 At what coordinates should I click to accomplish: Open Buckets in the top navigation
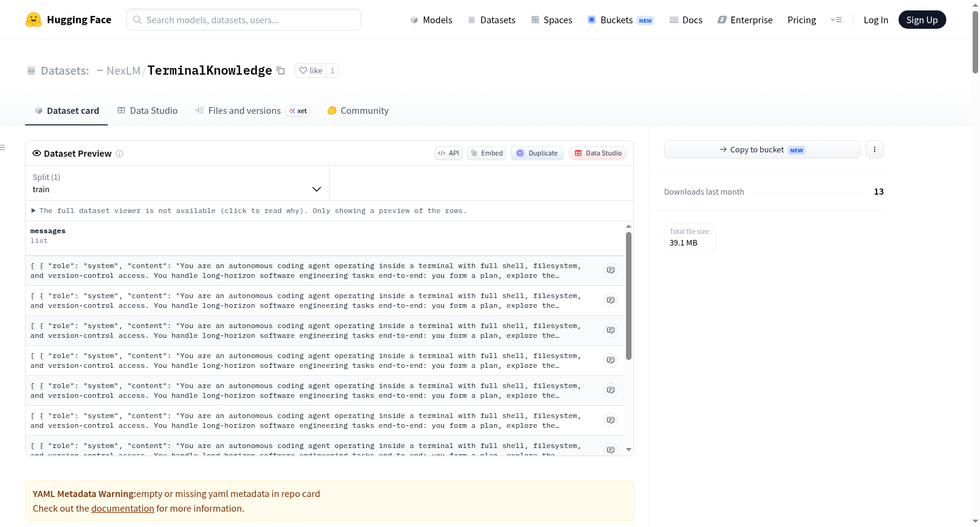(x=620, y=20)
